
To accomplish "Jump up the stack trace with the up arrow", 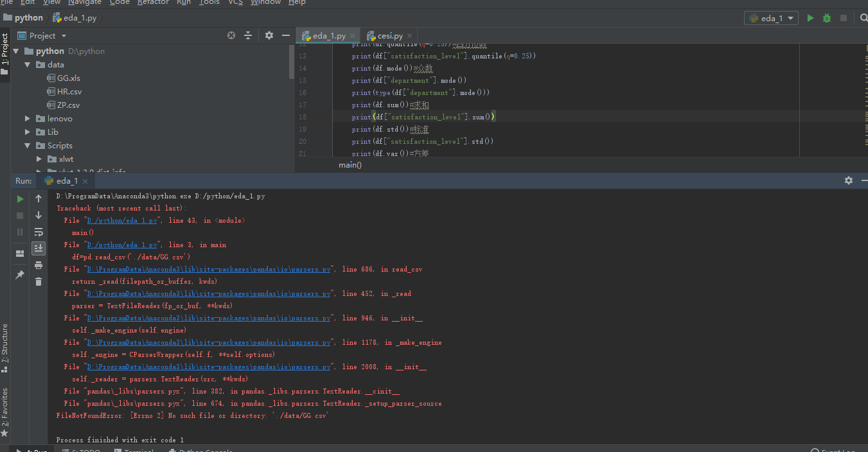I will point(39,199).
